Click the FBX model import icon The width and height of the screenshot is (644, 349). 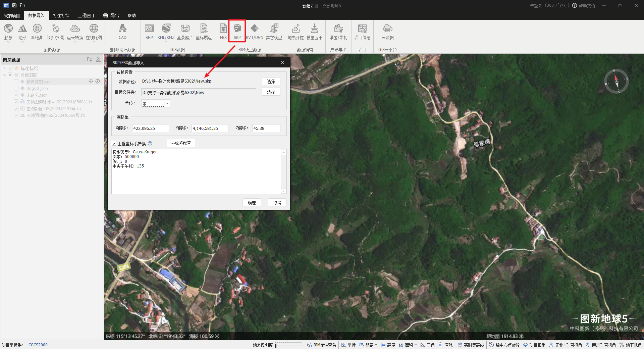point(223,32)
